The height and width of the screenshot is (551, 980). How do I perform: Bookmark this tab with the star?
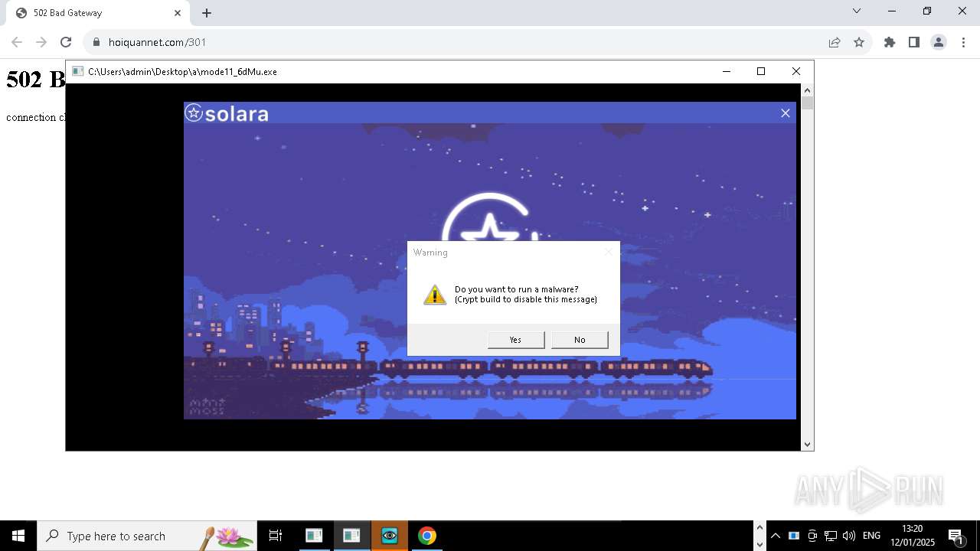point(859,42)
